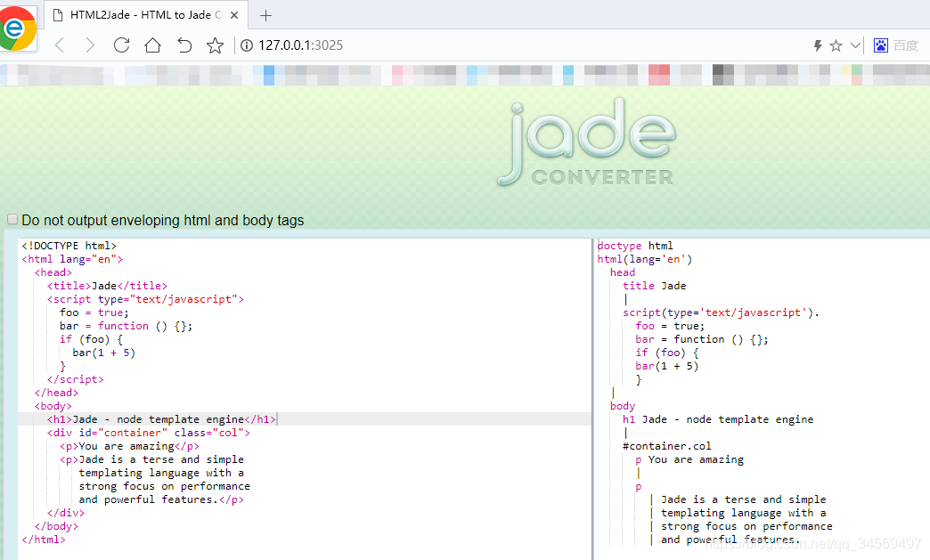The width and height of the screenshot is (930, 560).
Task: Click the site info icon in address bar
Action: [247, 45]
